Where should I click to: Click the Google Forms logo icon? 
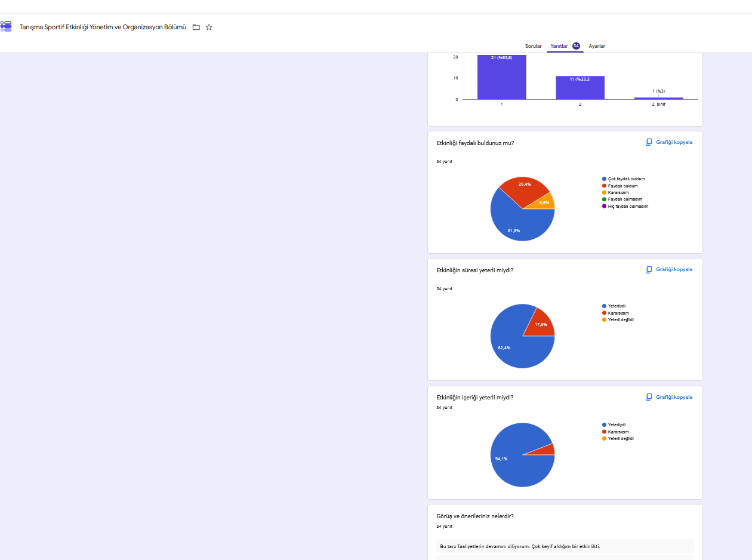[x=6, y=27]
